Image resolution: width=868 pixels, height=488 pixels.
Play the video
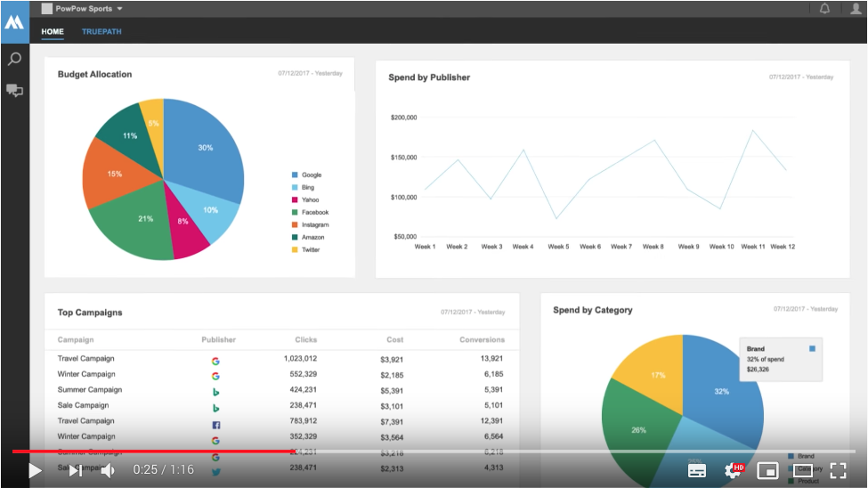click(35, 471)
